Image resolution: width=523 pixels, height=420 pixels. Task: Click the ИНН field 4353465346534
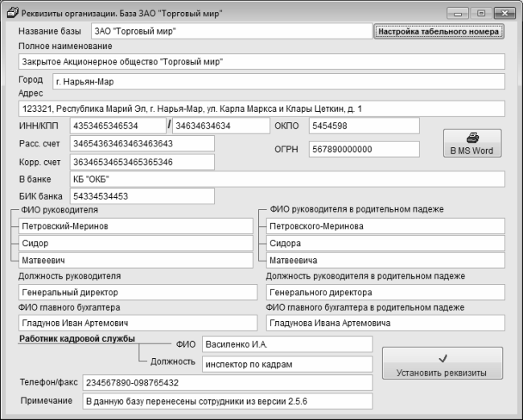[117, 126]
